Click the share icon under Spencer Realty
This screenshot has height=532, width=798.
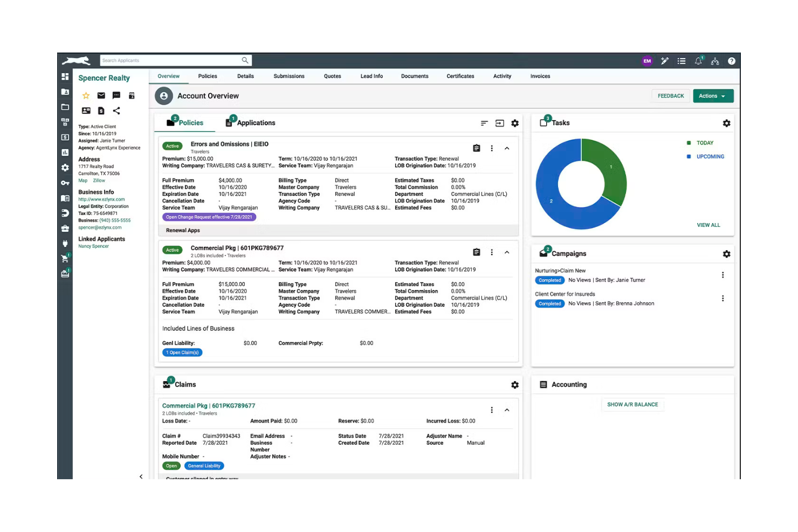point(116,110)
